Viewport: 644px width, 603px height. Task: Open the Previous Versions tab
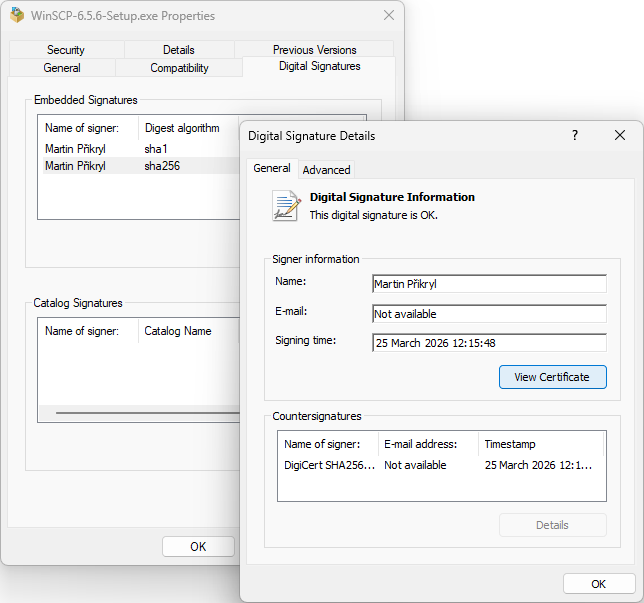[x=314, y=50]
